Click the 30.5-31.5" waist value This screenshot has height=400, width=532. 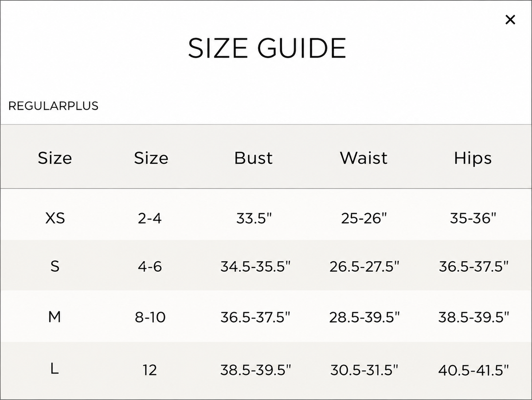[364, 369]
